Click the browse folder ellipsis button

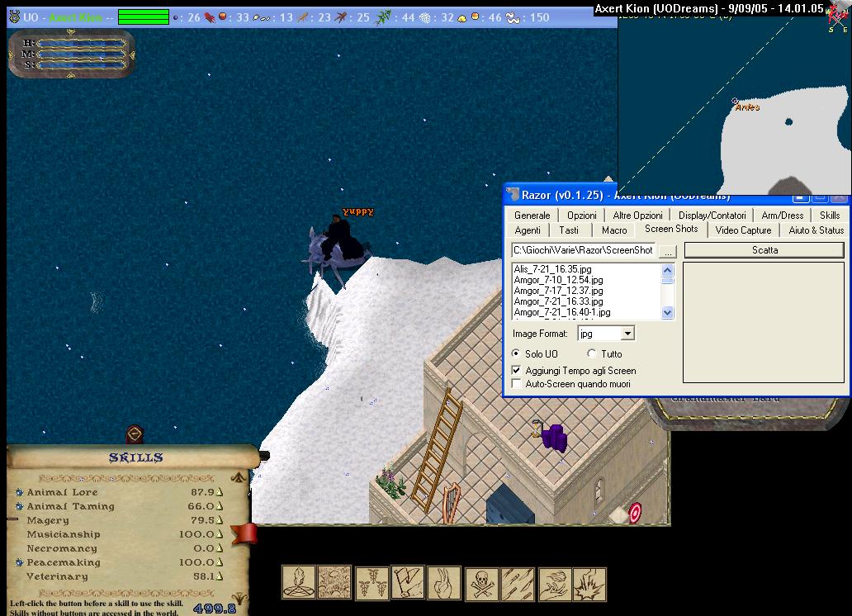[668, 250]
